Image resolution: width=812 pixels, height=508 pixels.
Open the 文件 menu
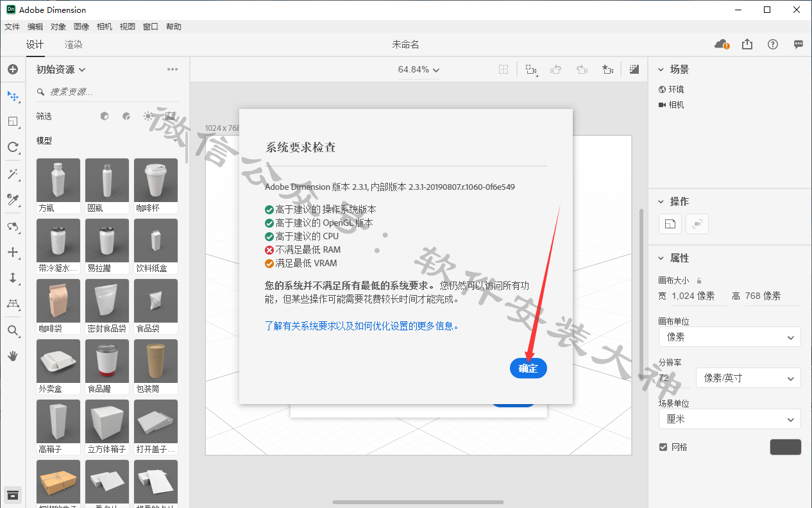pos(12,26)
